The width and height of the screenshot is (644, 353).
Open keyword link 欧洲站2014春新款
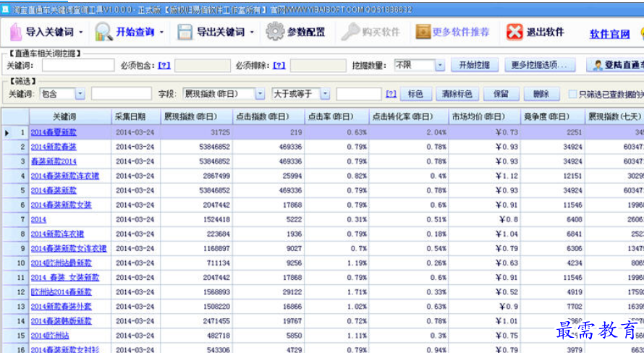tap(62, 292)
